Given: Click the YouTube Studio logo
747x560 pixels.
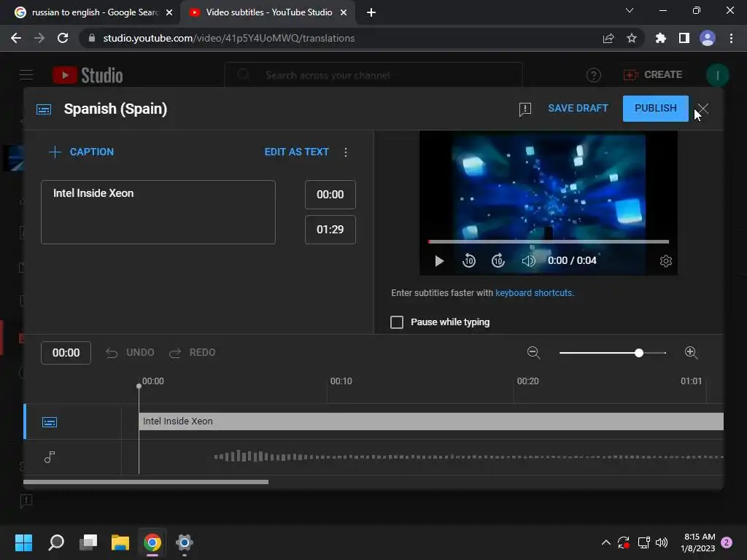Looking at the screenshot, I should click(88, 75).
